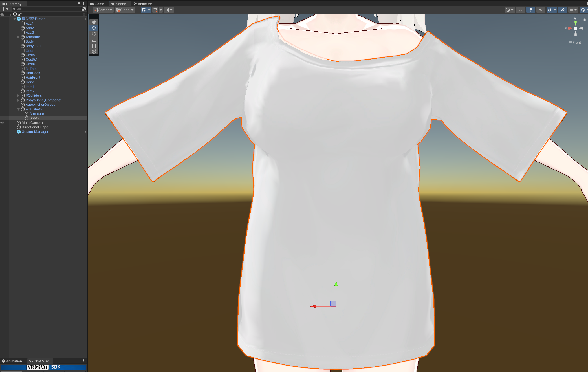Toggle the 2D view mode
The width and height of the screenshot is (588, 372).
point(520,10)
